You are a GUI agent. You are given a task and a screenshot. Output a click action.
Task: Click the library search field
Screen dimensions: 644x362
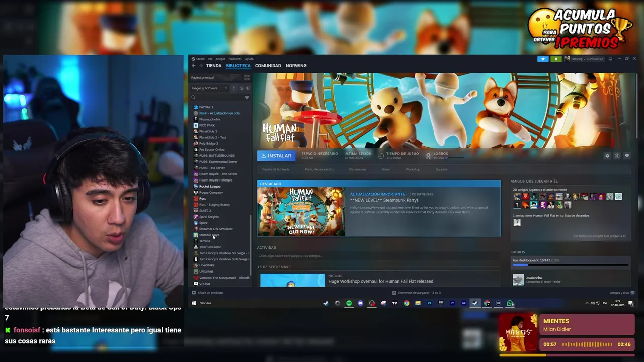216,97
